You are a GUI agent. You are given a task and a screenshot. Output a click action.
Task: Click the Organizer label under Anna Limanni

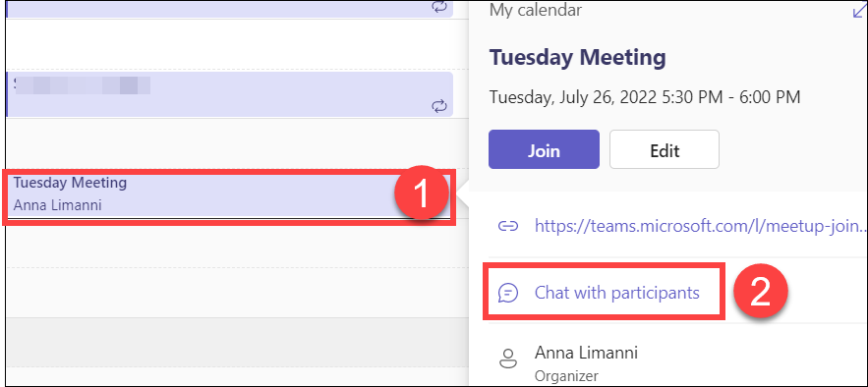pyautogui.click(x=566, y=376)
